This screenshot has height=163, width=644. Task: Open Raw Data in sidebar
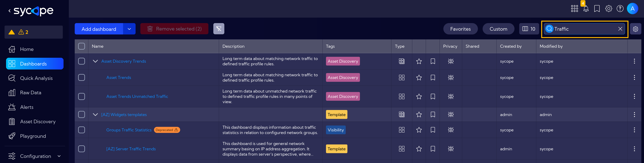click(35, 93)
